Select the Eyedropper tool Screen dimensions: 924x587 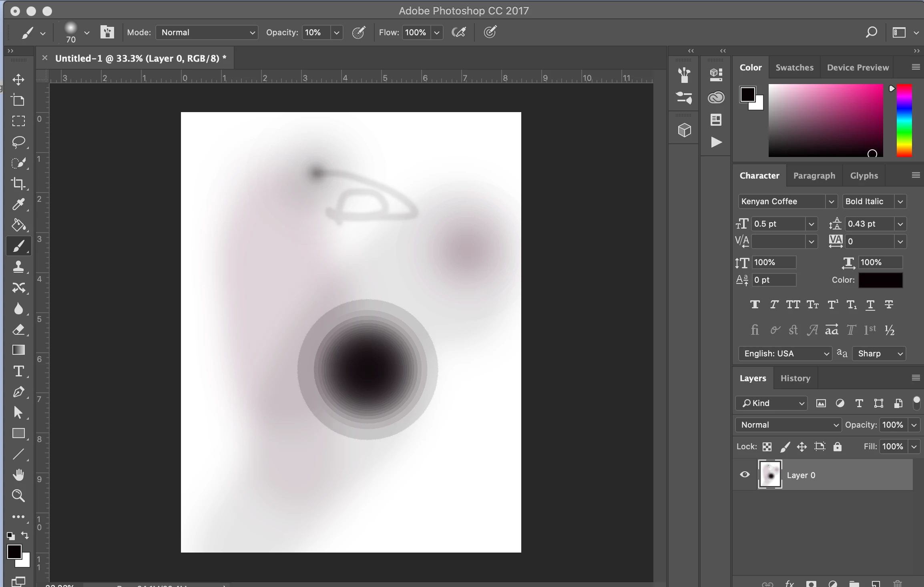(x=18, y=205)
